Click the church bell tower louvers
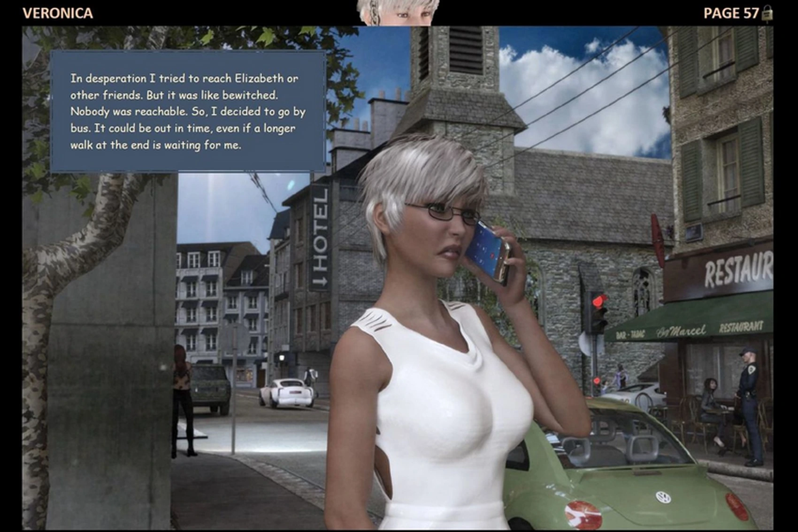 pos(465,50)
